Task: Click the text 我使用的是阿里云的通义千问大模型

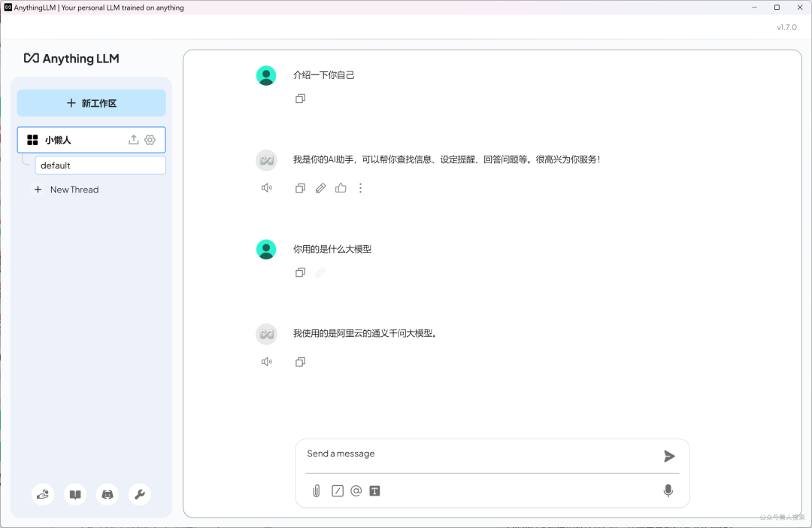Action: tap(365, 334)
